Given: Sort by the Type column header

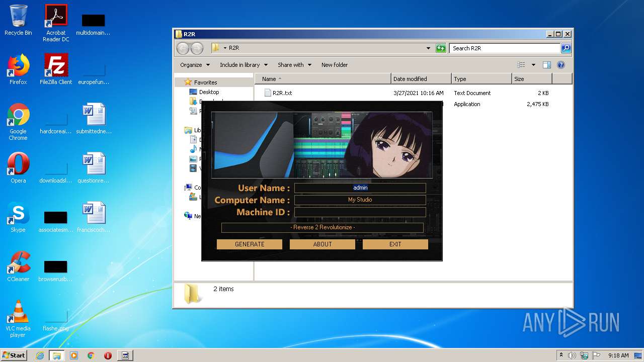Looking at the screenshot, I should tap(481, 79).
